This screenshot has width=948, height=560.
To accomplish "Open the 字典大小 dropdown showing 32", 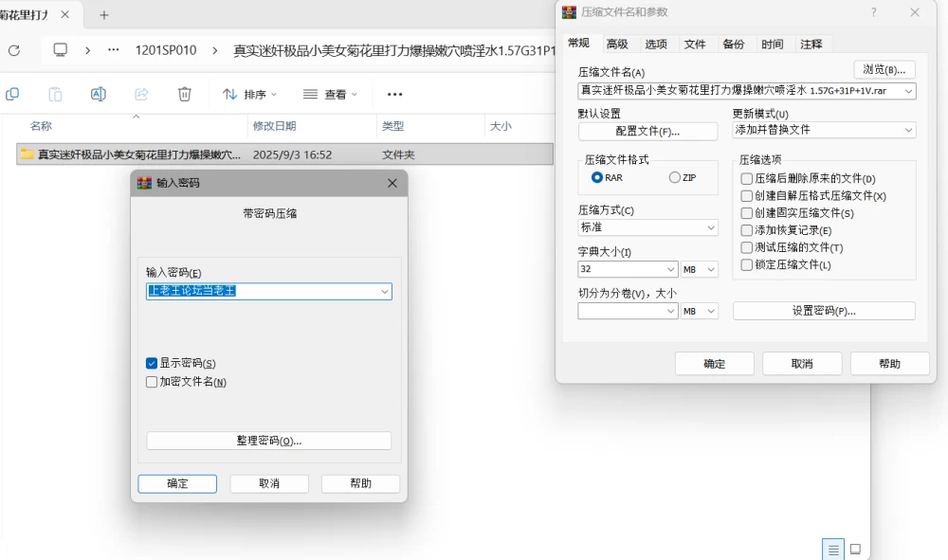I will point(628,269).
